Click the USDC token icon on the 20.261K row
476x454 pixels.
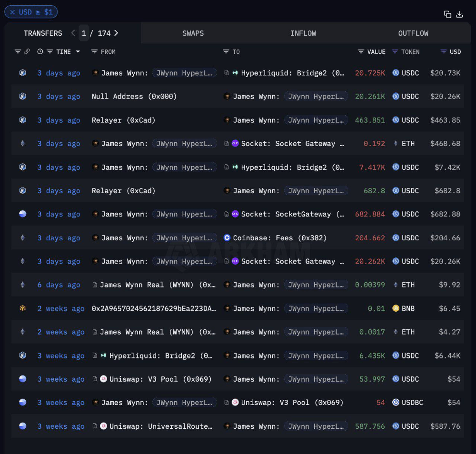point(396,97)
